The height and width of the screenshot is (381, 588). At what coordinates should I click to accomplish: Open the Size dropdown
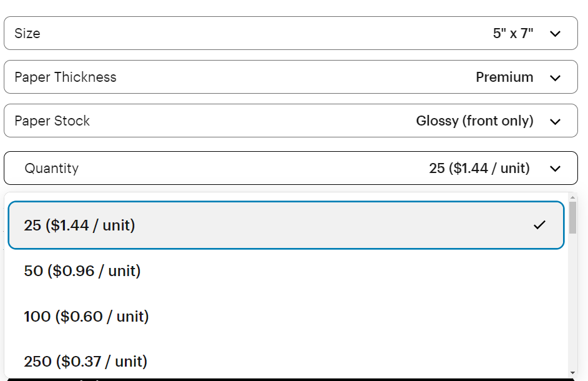coord(290,34)
